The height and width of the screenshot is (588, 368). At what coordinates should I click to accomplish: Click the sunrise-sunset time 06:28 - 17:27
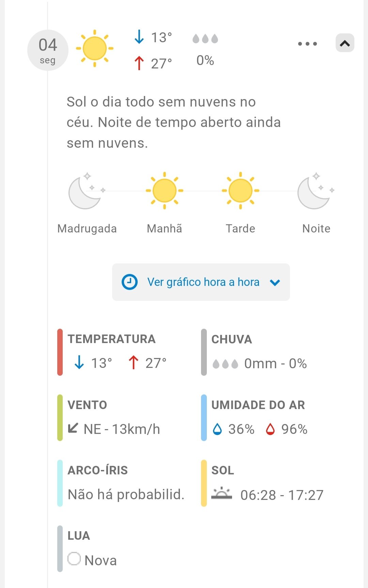pos(282,495)
